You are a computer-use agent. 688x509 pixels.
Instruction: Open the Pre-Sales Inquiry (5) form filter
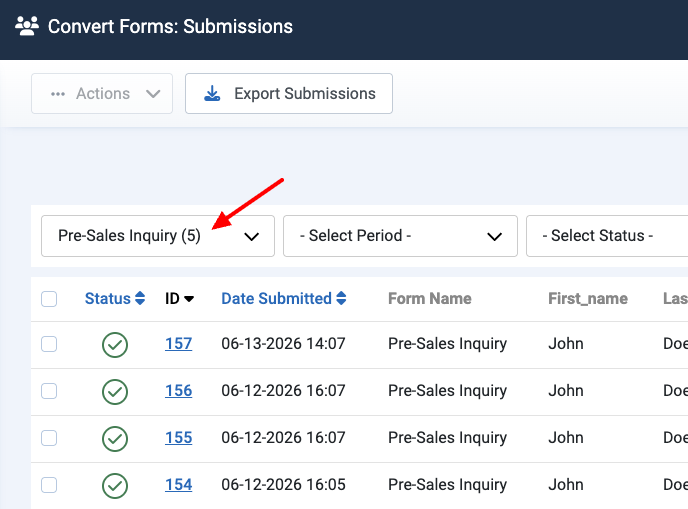click(x=158, y=236)
